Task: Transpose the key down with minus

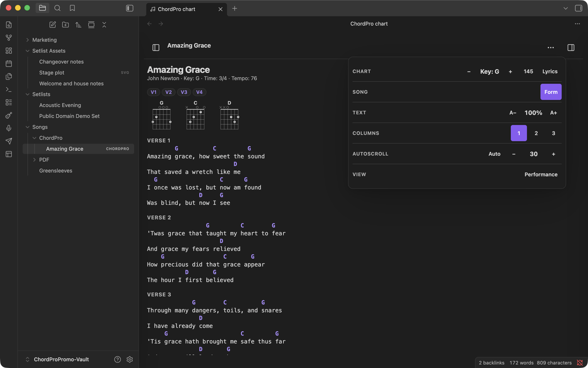Action: [x=469, y=71]
